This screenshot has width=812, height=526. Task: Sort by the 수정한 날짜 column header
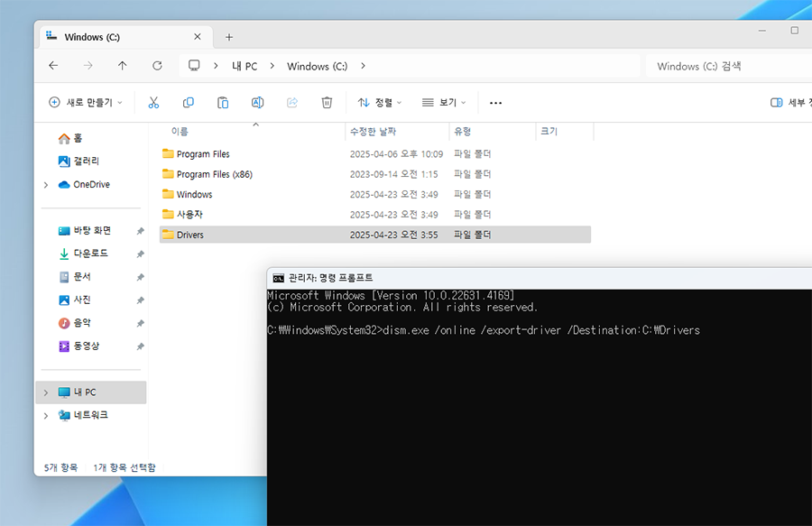point(397,132)
